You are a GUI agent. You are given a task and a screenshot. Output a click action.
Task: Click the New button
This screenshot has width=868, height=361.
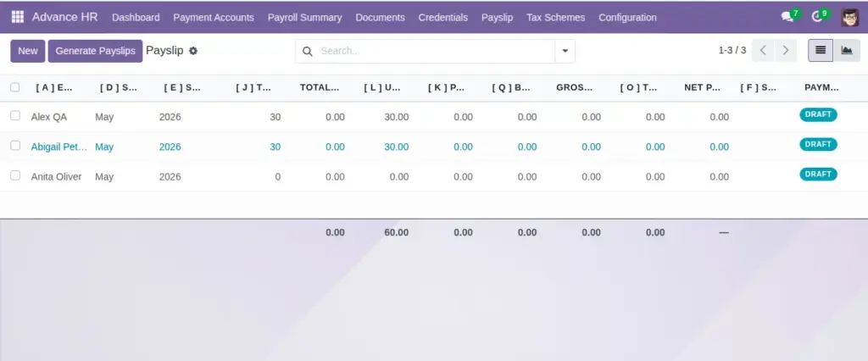28,51
